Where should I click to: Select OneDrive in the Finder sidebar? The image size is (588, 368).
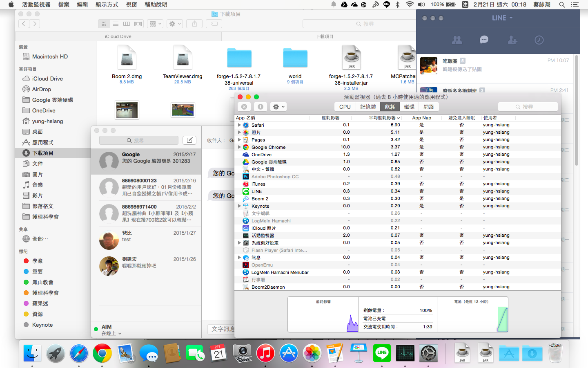[x=44, y=110]
